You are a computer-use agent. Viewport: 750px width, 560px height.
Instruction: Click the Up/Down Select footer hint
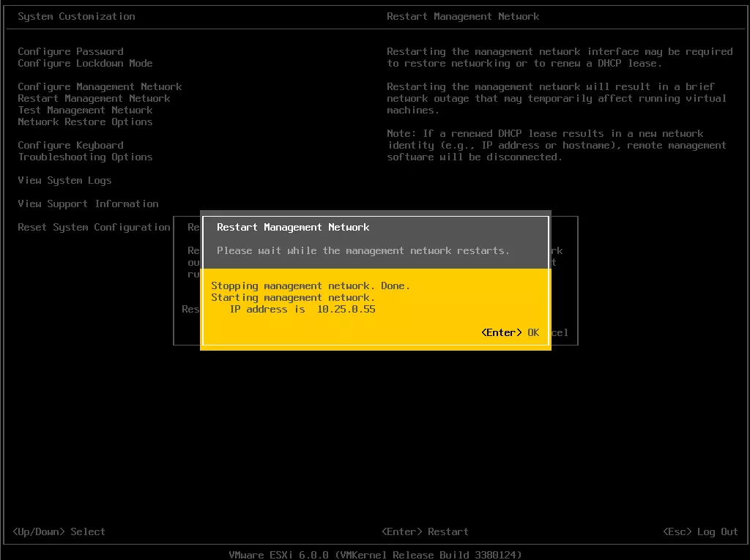[x=59, y=531]
